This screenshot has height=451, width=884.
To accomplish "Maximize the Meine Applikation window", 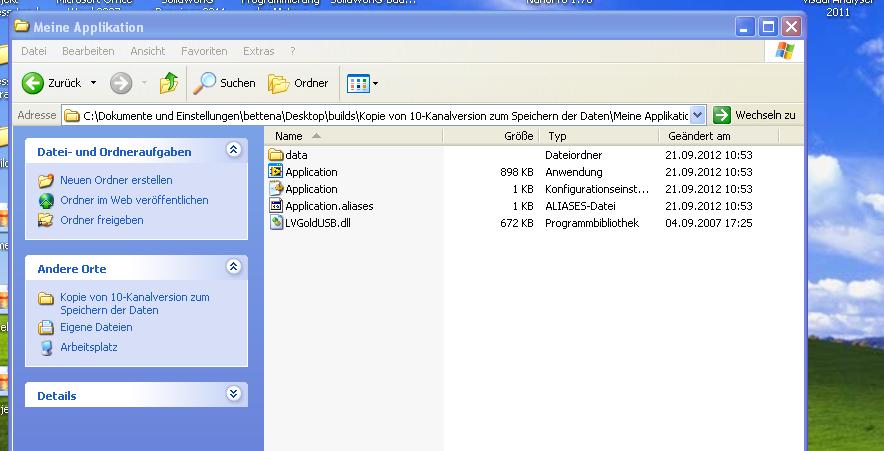I will pyautogui.click(x=767, y=26).
